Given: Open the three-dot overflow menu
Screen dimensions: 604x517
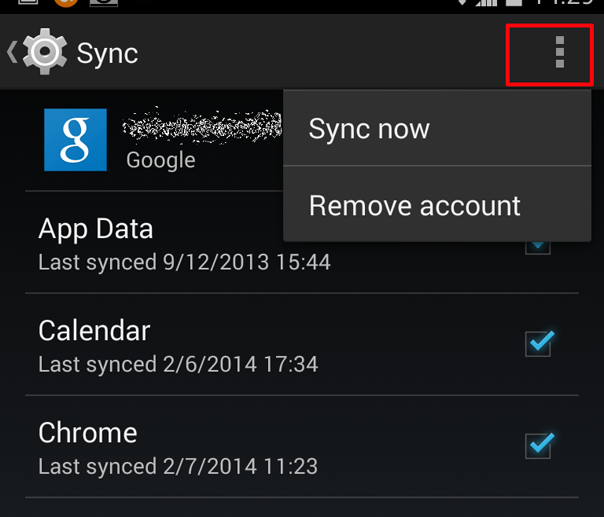Looking at the screenshot, I should [x=559, y=52].
